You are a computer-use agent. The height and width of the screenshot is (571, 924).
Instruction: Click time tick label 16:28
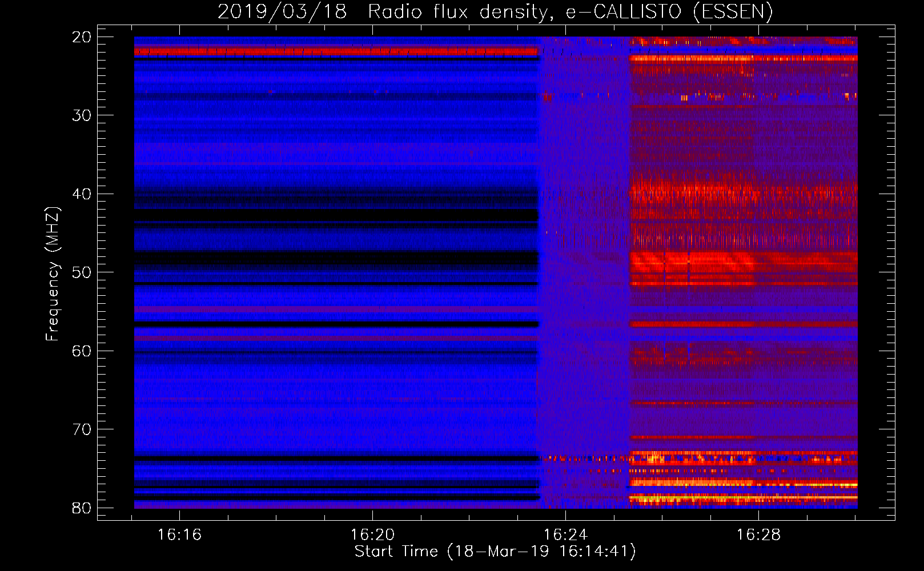point(758,535)
